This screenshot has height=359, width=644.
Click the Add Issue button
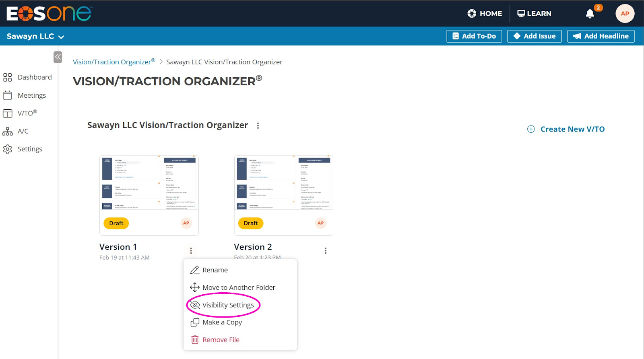[x=535, y=36]
